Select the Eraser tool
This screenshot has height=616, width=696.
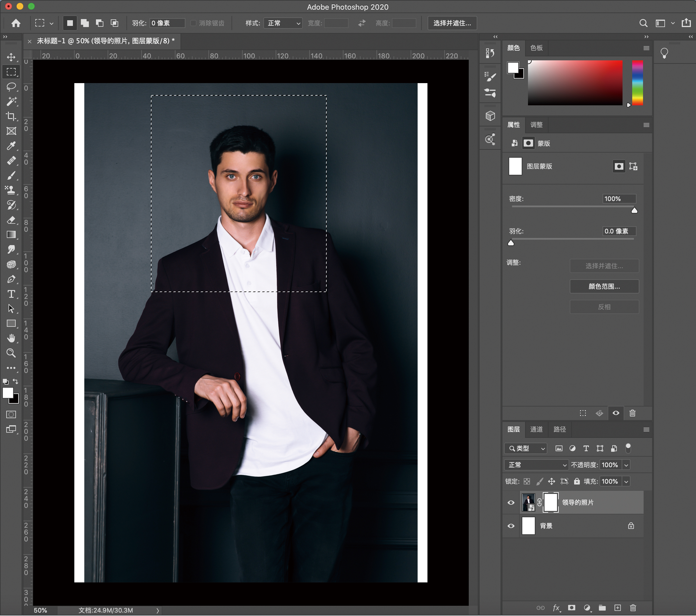[x=11, y=220]
